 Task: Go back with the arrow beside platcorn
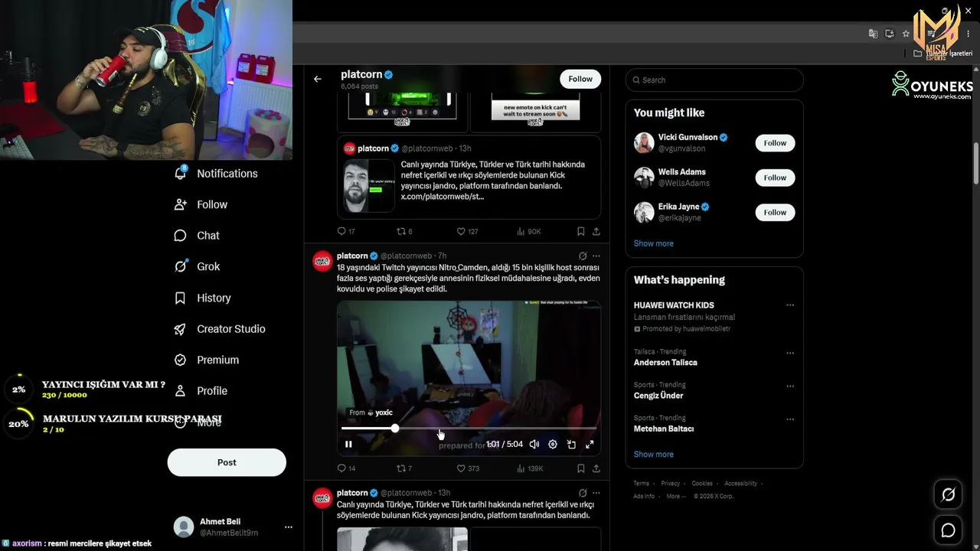pyautogui.click(x=318, y=79)
